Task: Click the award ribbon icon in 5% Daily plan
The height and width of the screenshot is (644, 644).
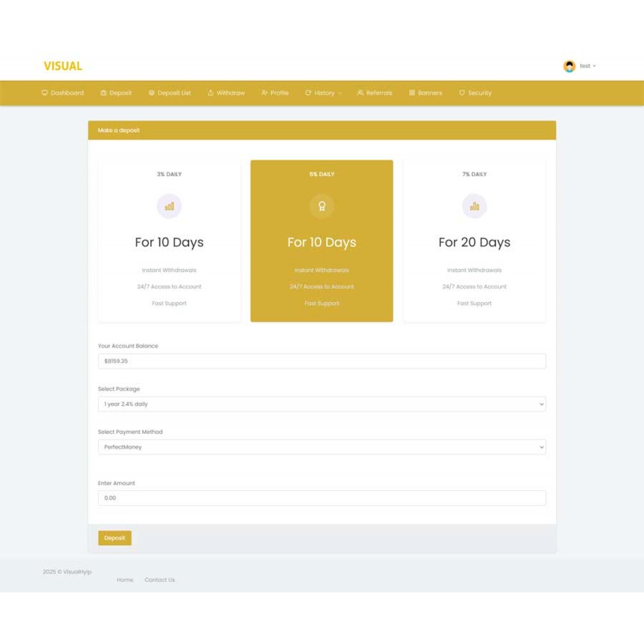Action: tap(321, 206)
